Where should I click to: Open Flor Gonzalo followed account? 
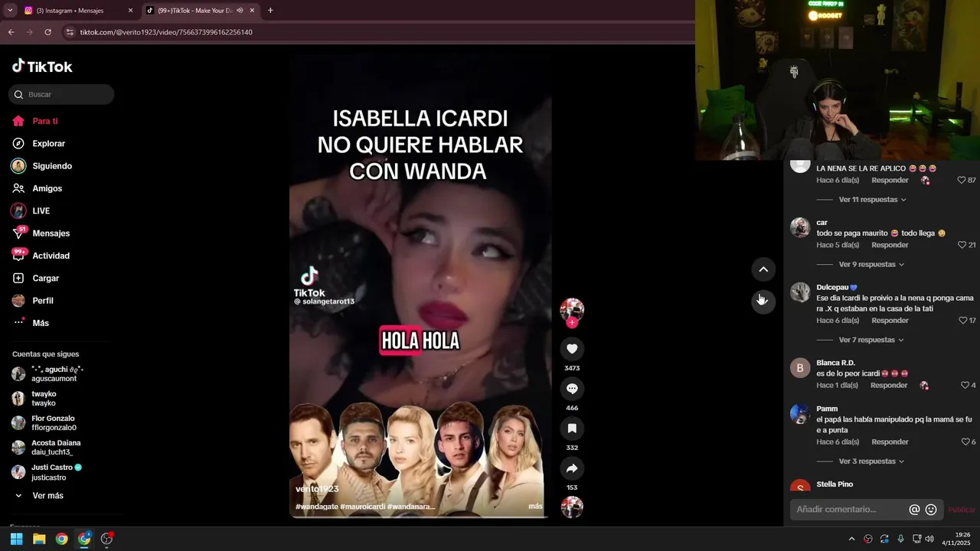[44, 423]
